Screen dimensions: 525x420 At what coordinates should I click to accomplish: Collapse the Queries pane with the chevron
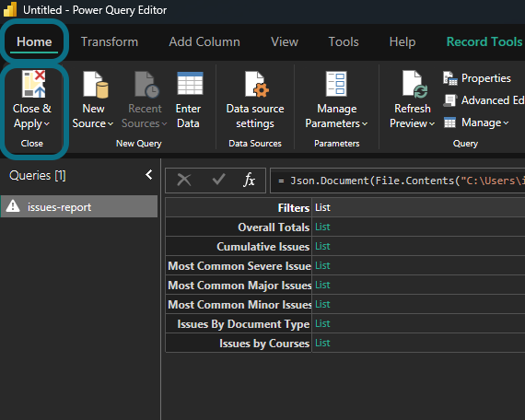[x=149, y=174]
